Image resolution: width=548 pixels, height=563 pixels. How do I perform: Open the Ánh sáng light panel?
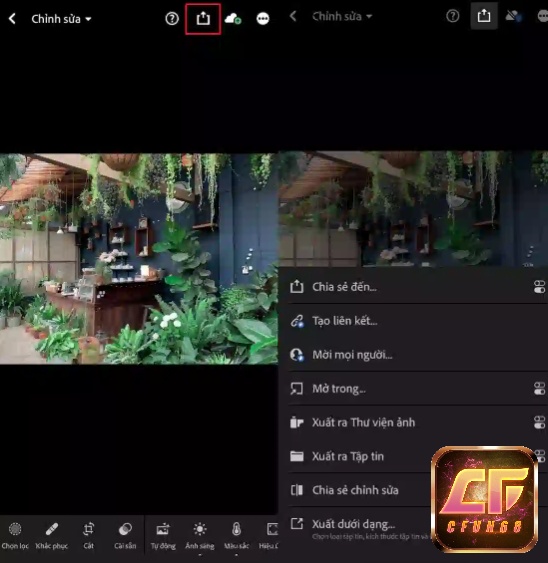tap(200, 536)
